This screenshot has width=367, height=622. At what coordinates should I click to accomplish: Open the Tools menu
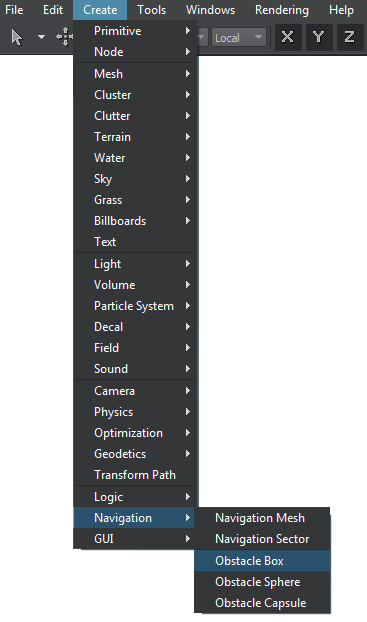coord(152,10)
